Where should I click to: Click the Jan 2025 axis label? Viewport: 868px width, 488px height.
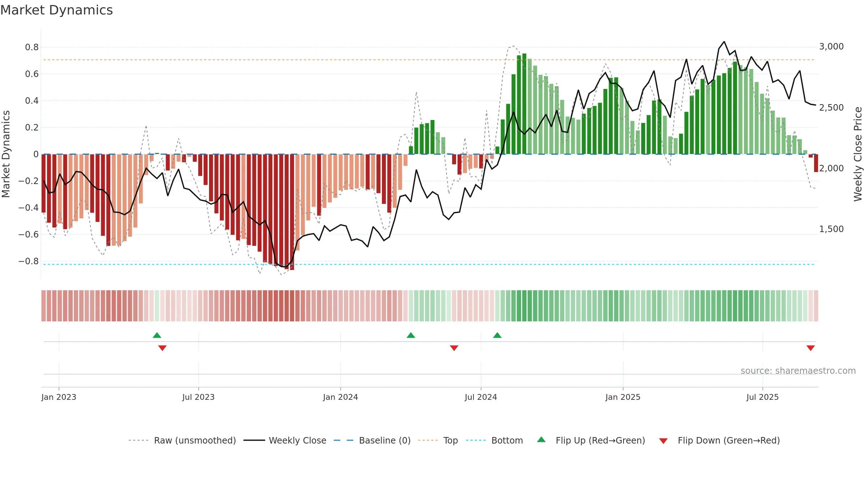click(x=623, y=397)
